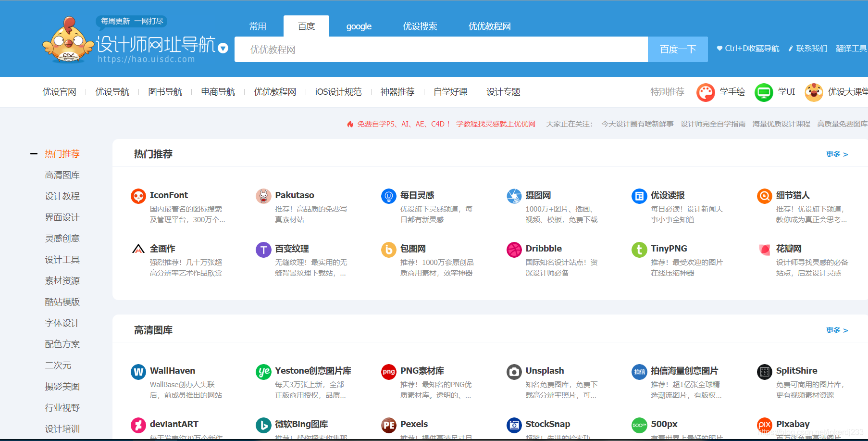Screen dimensions: 868x441
Task: Click the 花瓣网 petal icon
Action: (765, 250)
